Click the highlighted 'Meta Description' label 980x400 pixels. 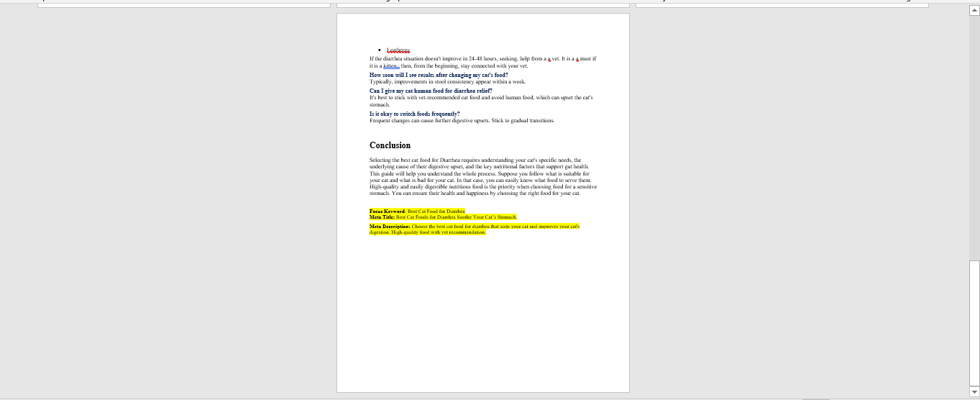(389, 227)
